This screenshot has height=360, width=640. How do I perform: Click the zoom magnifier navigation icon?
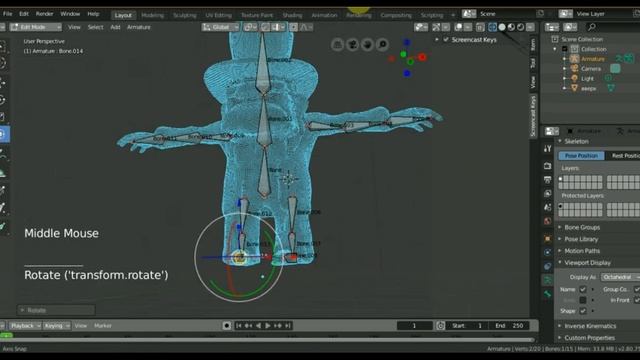point(382,44)
